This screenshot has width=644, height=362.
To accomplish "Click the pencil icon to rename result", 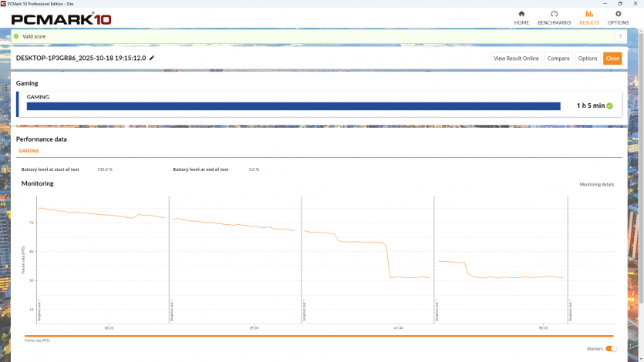I will (152, 58).
